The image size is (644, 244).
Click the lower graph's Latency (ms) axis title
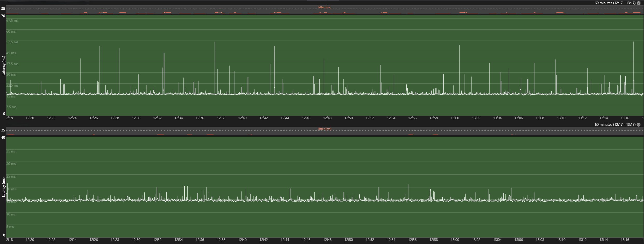coord(3,187)
